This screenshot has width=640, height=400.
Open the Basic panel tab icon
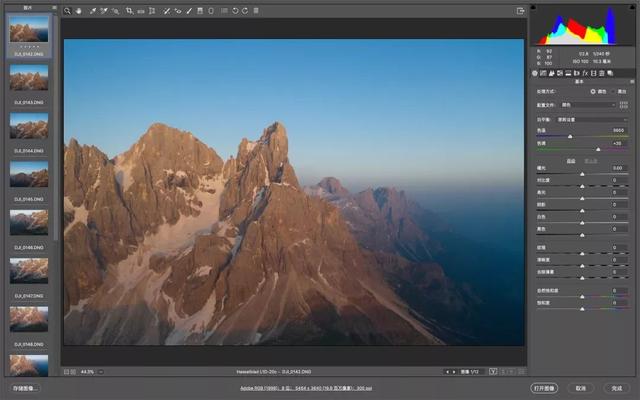534,73
